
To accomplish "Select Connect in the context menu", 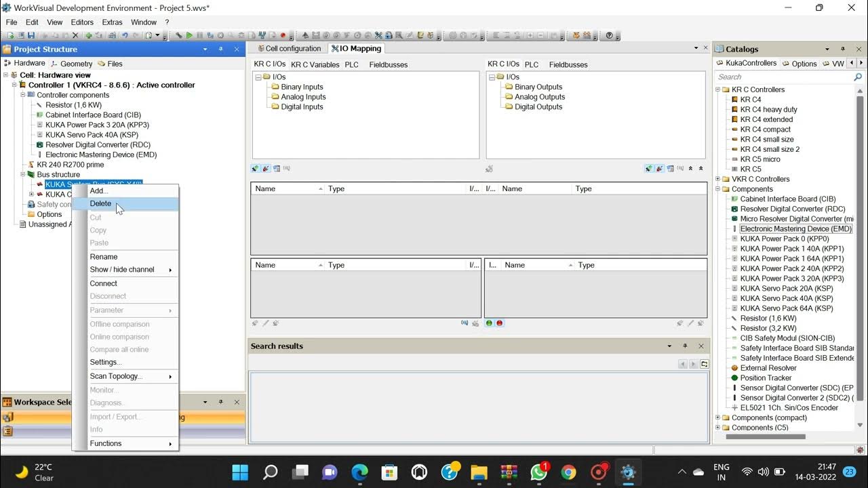I will click(x=103, y=283).
